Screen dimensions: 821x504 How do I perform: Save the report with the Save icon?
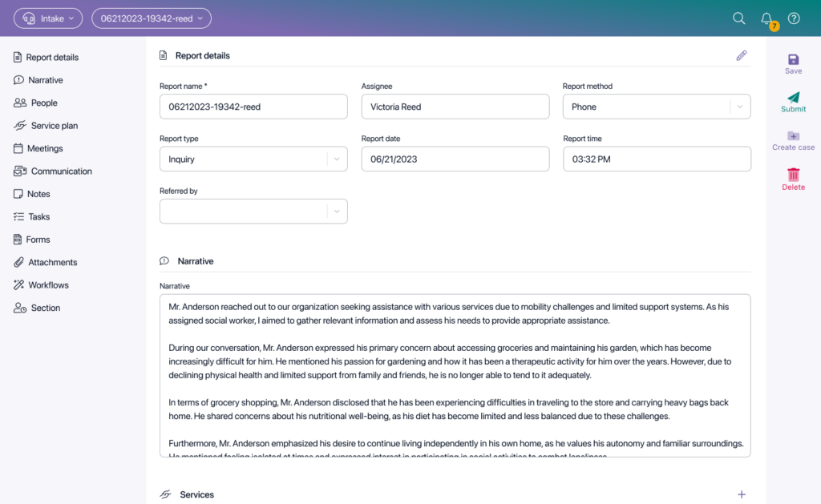[793, 64]
